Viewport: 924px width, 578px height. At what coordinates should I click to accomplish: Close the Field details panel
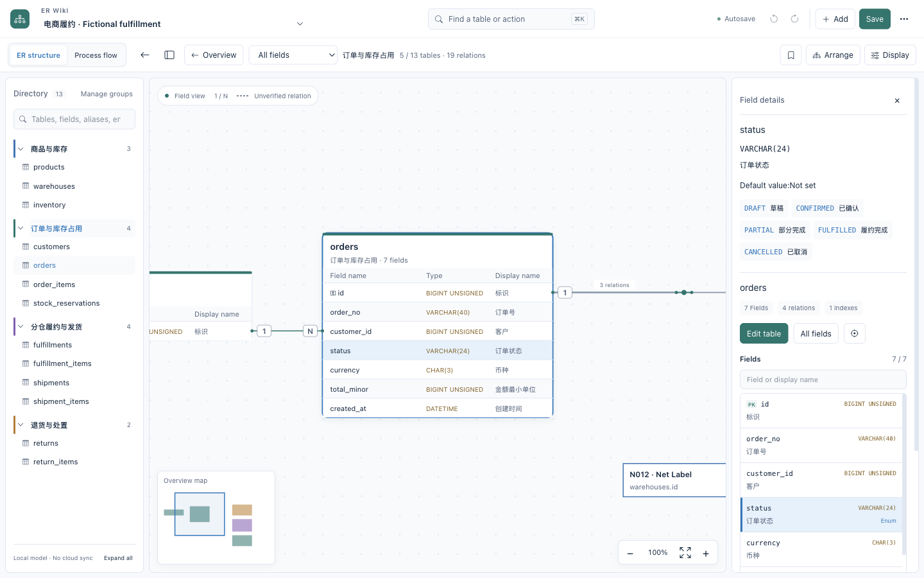point(897,101)
